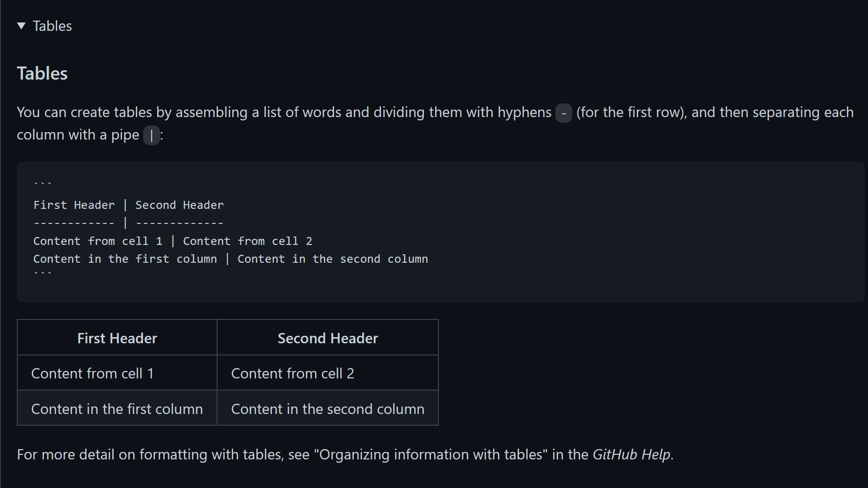This screenshot has height=488, width=868.
Task: Click the dashes separator code line
Action: (x=129, y=223)
